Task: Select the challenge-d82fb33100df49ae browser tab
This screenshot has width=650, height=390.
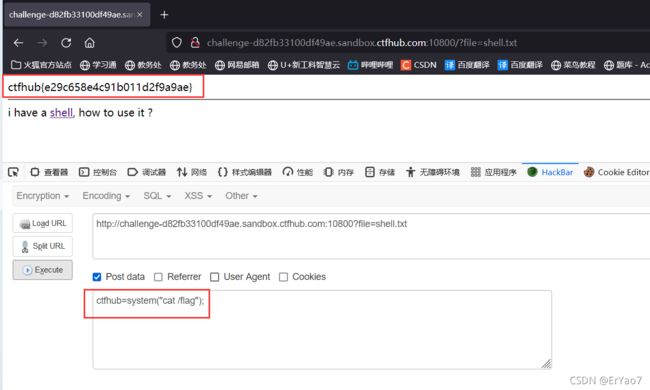Action: coord(77,15)
